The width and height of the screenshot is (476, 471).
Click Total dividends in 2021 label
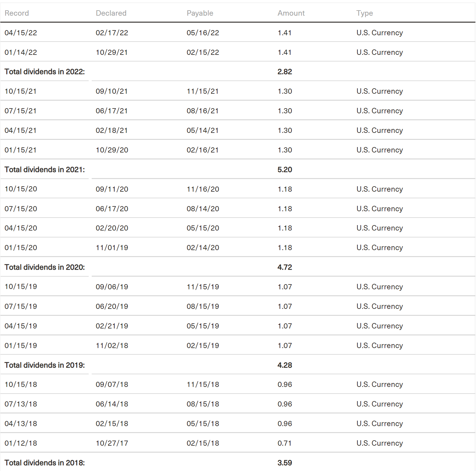point(45,170)
